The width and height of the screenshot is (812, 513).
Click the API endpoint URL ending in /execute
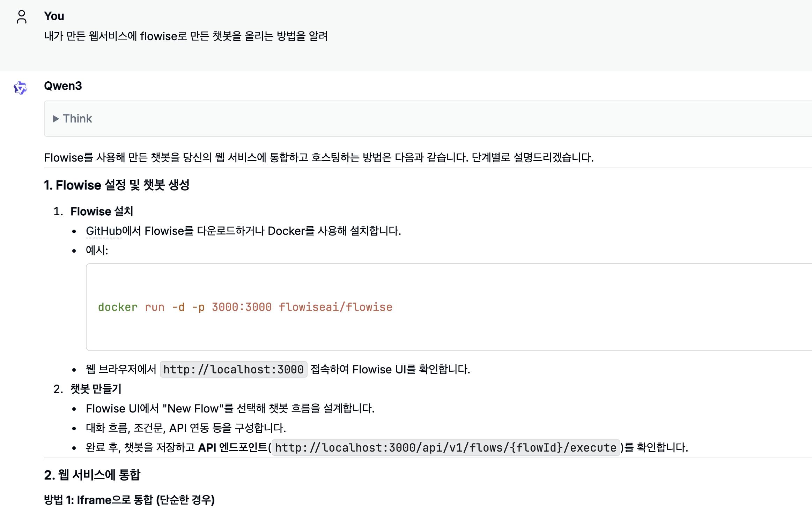445,448
